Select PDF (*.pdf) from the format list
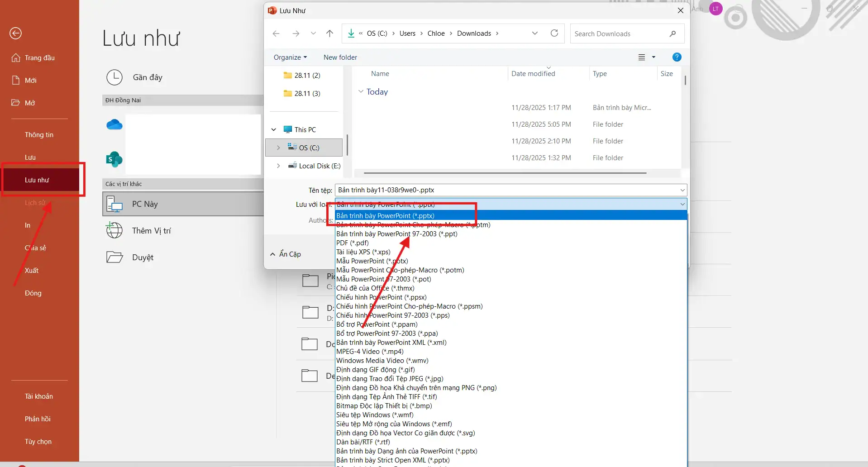The width and height of the screenshot is (868, 467). coord(353,243)
